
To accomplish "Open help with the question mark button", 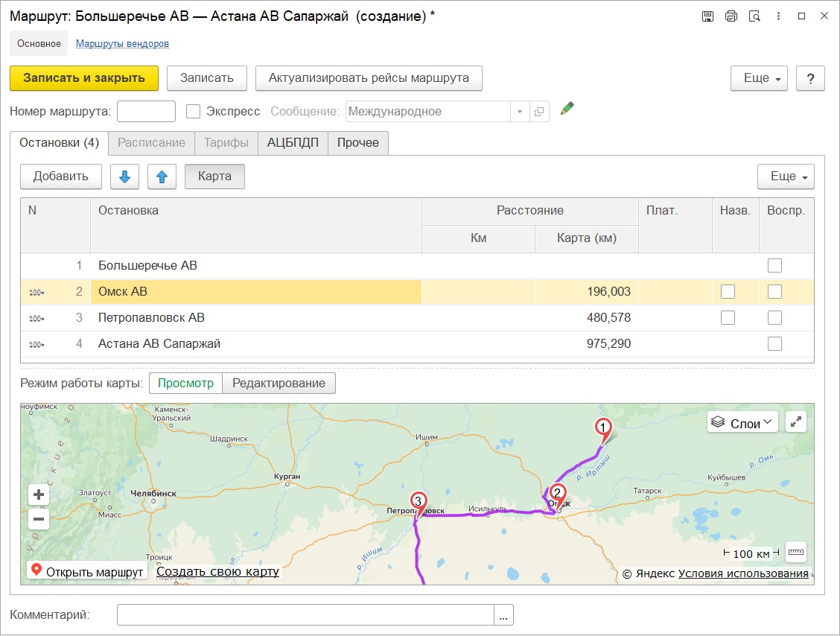I will click(810, 78).
